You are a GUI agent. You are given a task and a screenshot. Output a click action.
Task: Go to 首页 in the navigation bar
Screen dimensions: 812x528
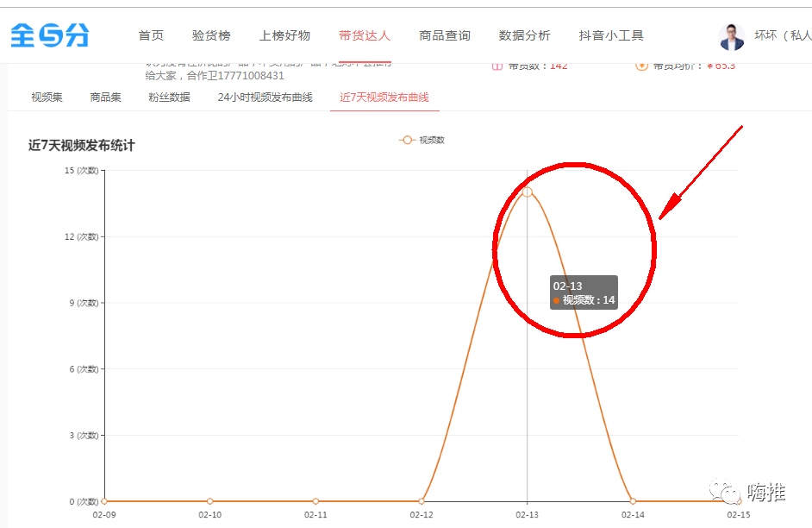[151, 35]
